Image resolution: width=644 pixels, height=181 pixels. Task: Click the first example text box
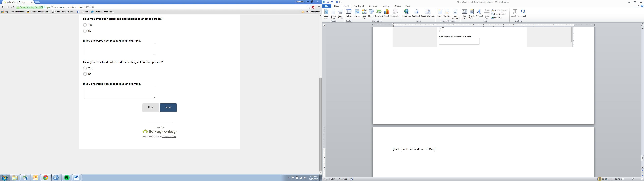(119, 49)
